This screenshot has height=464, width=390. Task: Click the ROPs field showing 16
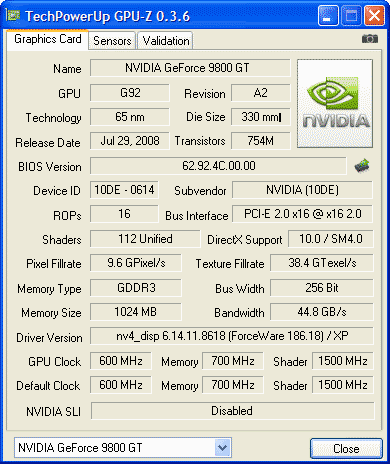pos(124,214)
